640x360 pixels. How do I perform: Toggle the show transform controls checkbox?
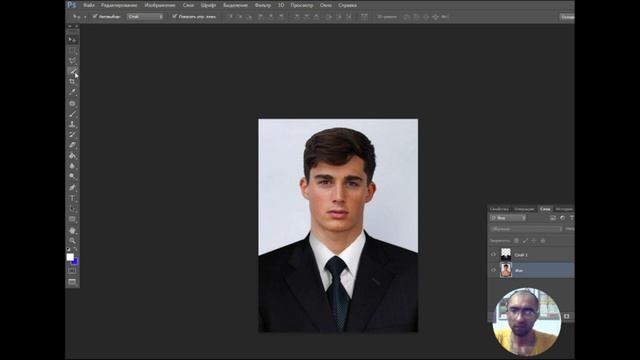click(174, 16)
